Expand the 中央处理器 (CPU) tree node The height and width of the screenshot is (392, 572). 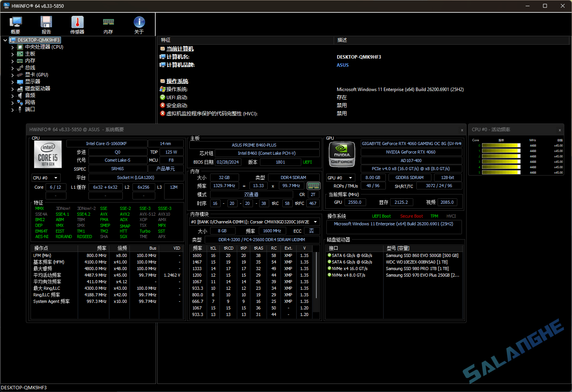pos(12,47)
